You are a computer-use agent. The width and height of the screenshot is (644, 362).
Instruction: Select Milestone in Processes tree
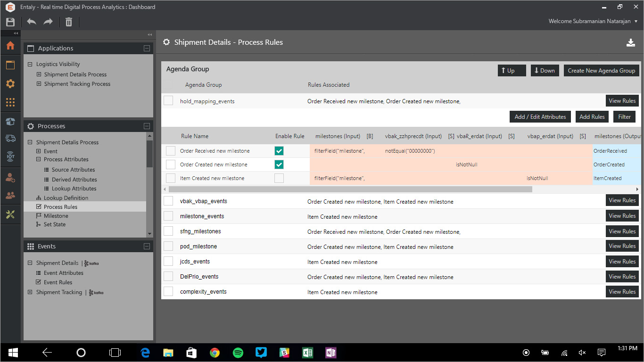point(56,216)
